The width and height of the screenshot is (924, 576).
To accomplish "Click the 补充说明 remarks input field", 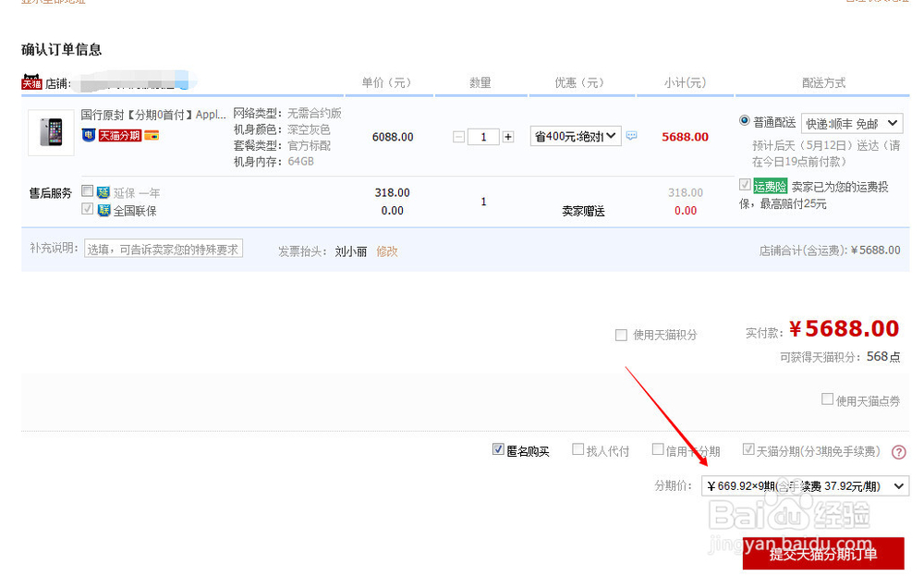I will (164, 249).
